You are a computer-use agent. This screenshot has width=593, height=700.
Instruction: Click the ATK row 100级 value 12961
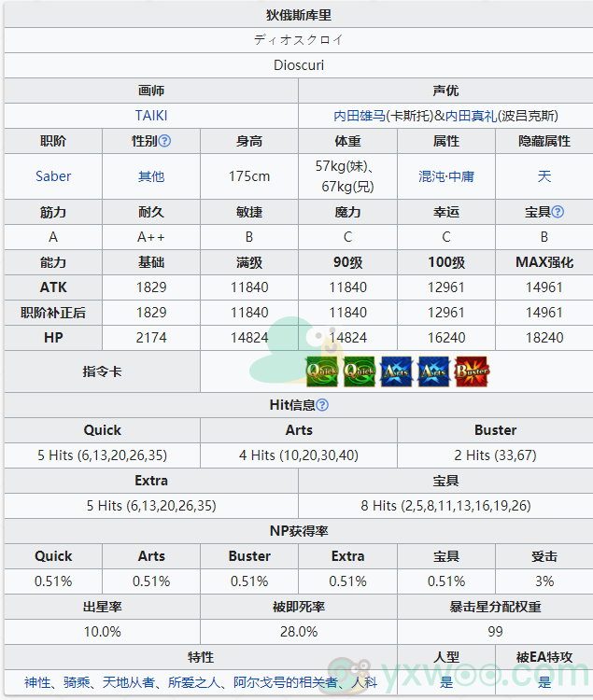[x=446, y=287]
